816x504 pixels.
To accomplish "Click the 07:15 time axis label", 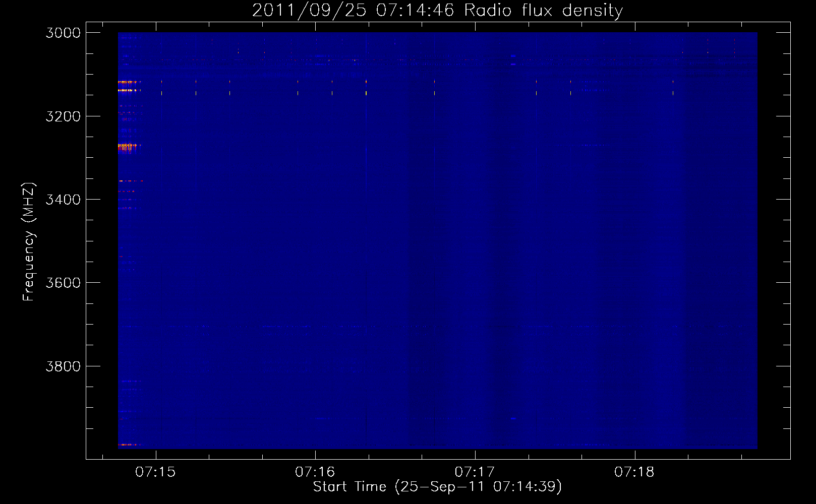I will [x=156, y=472].
